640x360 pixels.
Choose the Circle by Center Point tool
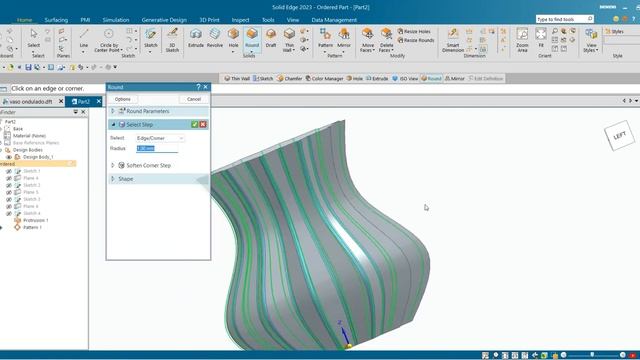click(x=108, y=40)
